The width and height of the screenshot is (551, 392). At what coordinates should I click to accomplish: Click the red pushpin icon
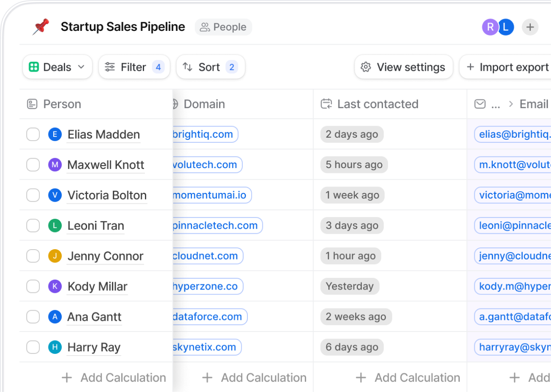[41, 27]
